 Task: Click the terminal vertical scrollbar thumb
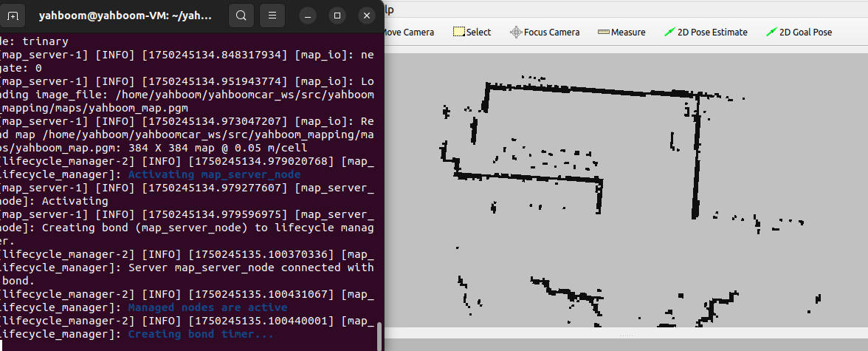click(379, 335)
